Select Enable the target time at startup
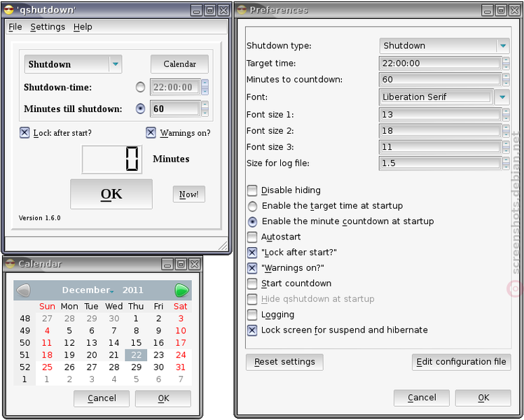The width and height of the screenshot is (524, 420). 252,206
